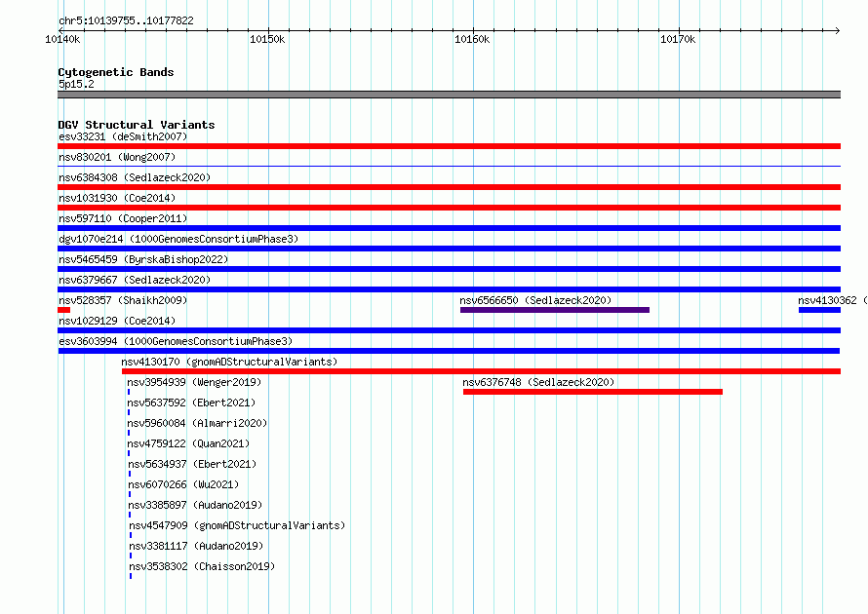Open nsv6566650 (Sedlazeck2020) label
868x614 pixels.
click(x=535, y=300)
